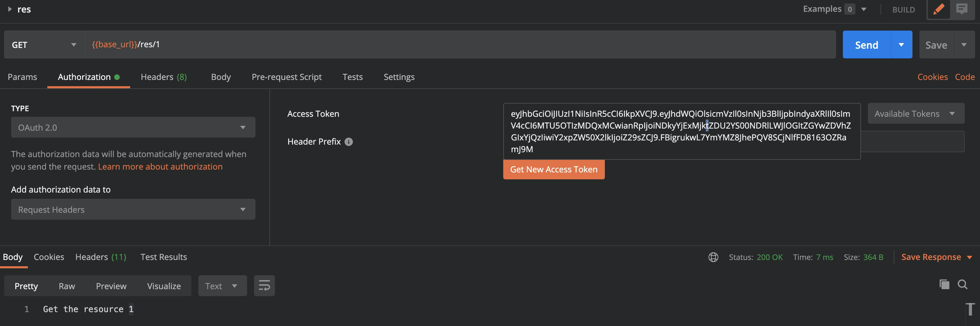The width and height of the screenshot is (980, 326).
Task: Click the edit pencil icon
Action: tap(939, 9)
